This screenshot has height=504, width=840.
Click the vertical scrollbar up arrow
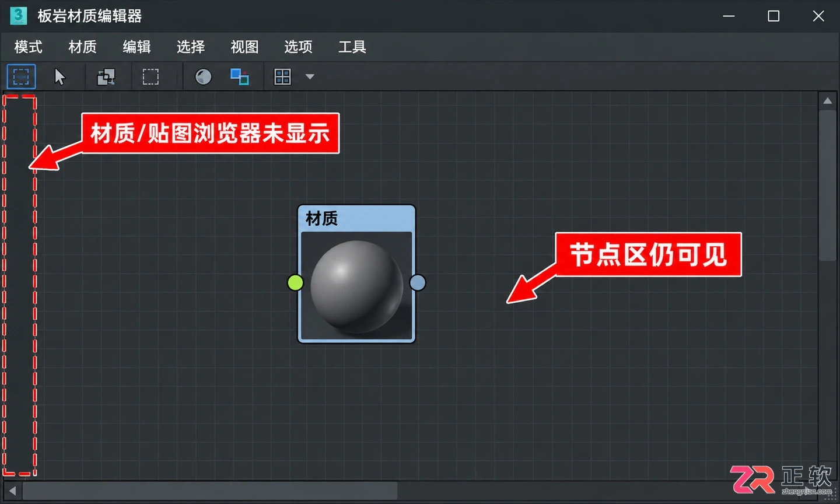(x=827, y=101)
